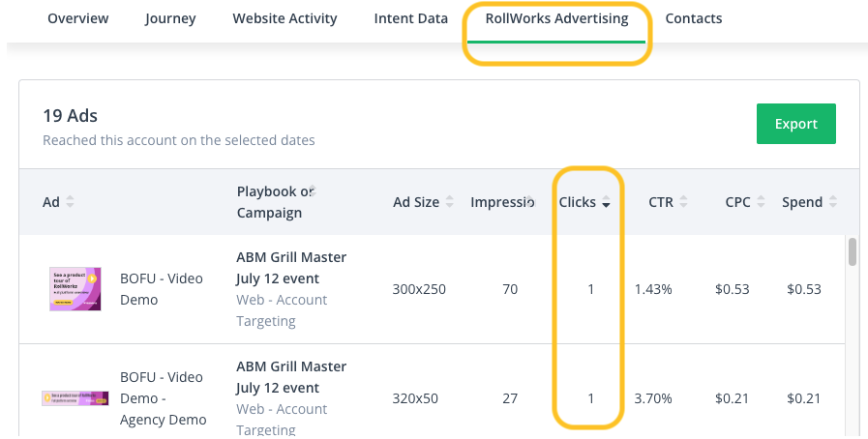This screenshot has width=868, height=439.
Task: Click ABM Grill Master campaign in 300x250 row
Action: point(291,268)
